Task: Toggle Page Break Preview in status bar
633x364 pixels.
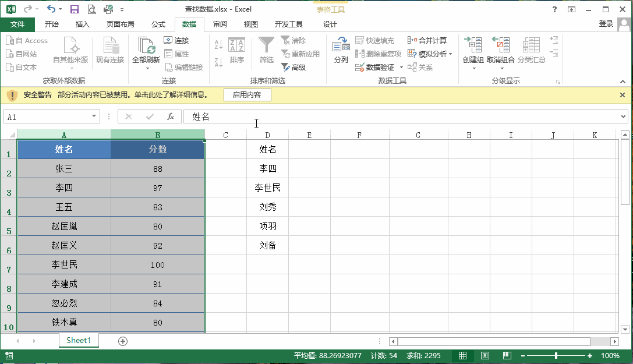Action: pos(506,355)
